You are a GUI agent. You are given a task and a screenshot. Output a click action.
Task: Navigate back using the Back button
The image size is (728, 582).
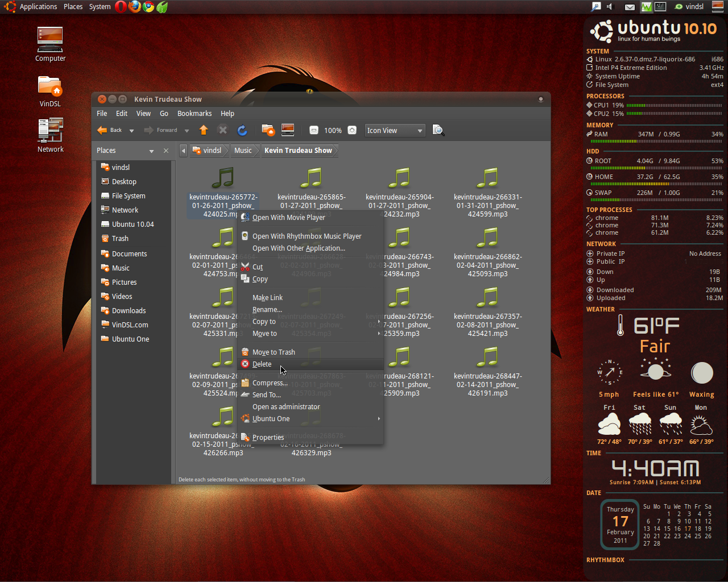click(x=111, y=130)
